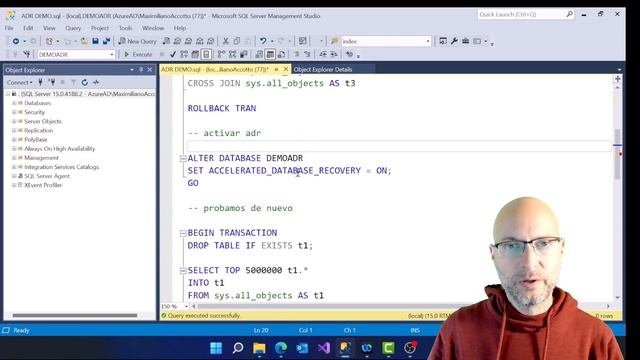Select the PolyBase tree item
The height and width of the screenshot is (360, 640).
click(x=36, y=140)
